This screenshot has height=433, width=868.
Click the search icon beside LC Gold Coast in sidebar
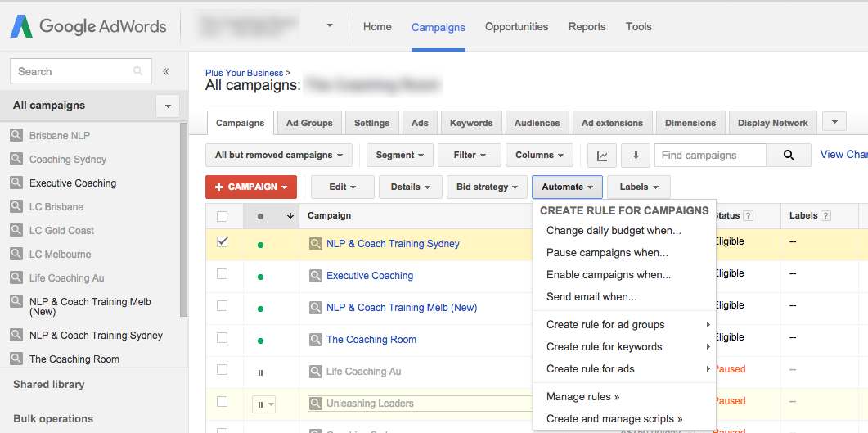[16, 230]
